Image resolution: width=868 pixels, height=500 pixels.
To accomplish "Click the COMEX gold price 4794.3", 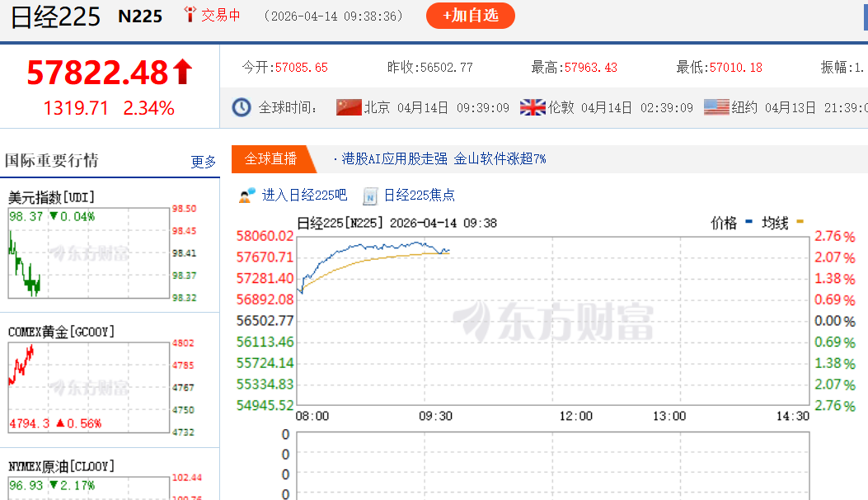I will pos(30,423).
